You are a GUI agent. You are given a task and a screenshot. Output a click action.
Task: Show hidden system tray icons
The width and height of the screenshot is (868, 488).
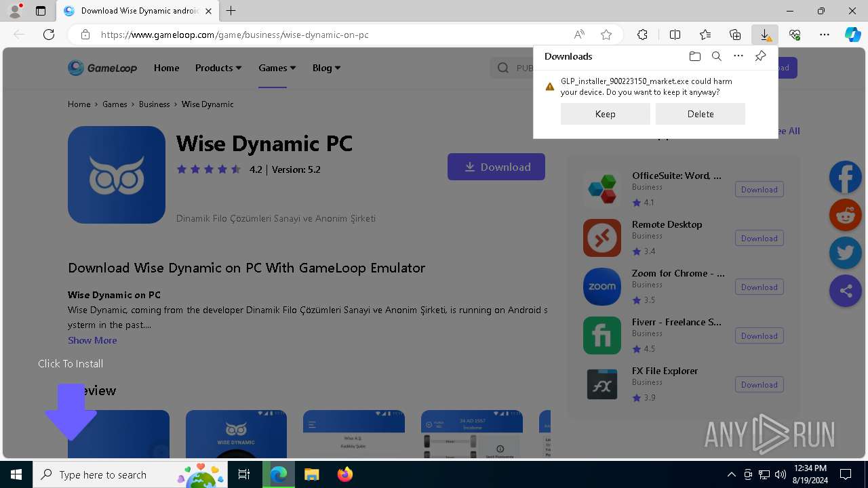point(731,474)
